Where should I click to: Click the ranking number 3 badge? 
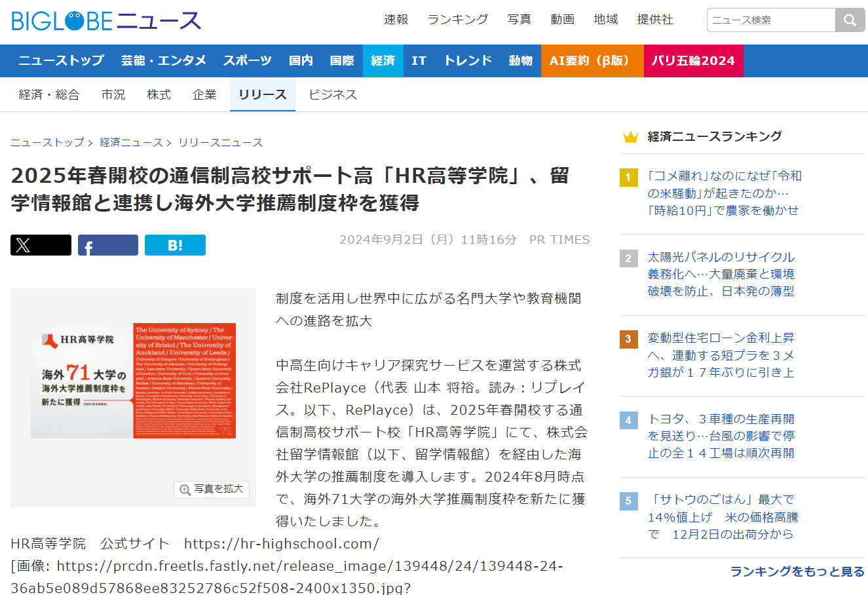(628, 339)
